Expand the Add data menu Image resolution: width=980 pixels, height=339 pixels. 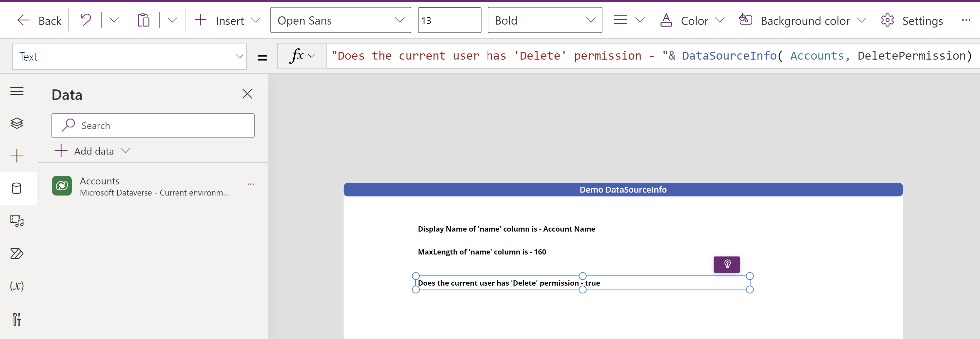(93, 151)
